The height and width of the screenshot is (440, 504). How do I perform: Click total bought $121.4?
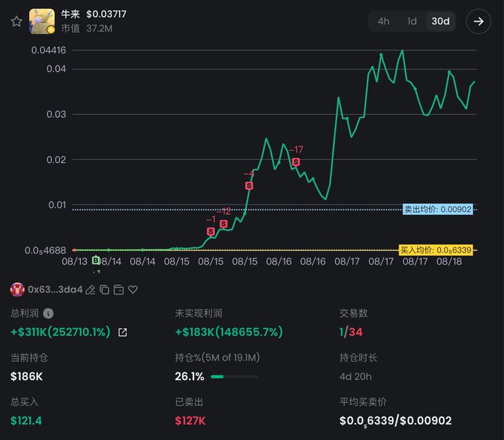pos(26,421)
